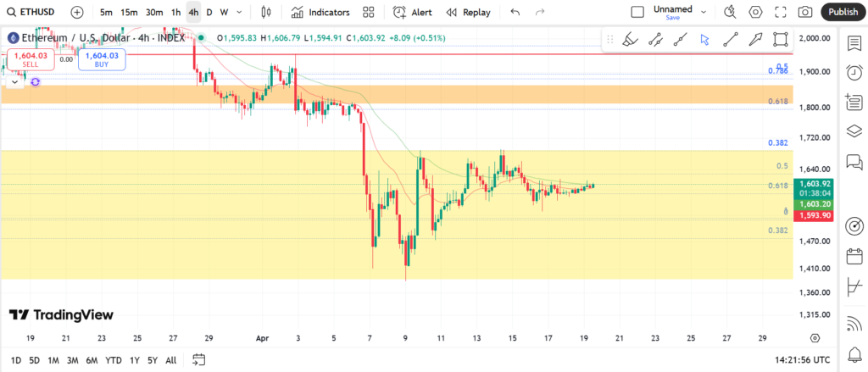Toggle the layout select square box
This screenshot has height=372, width=868.
pos(637,13)
